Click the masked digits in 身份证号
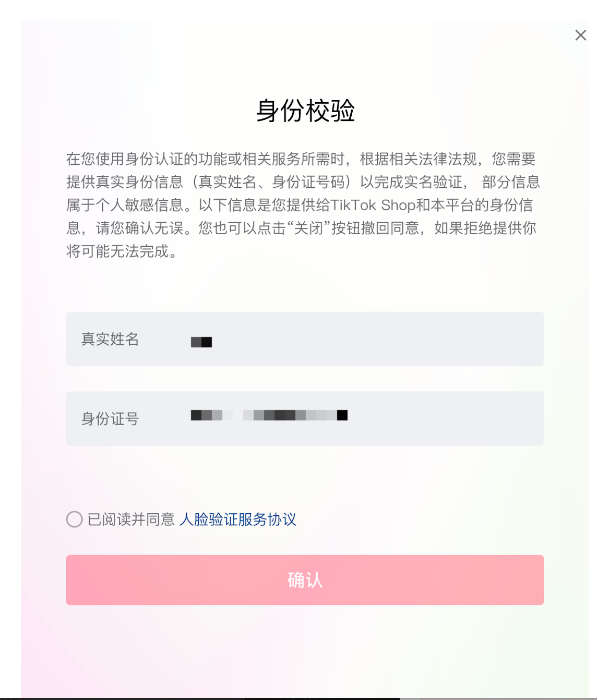This screenshot has width=597, height=700. point(269,416)
